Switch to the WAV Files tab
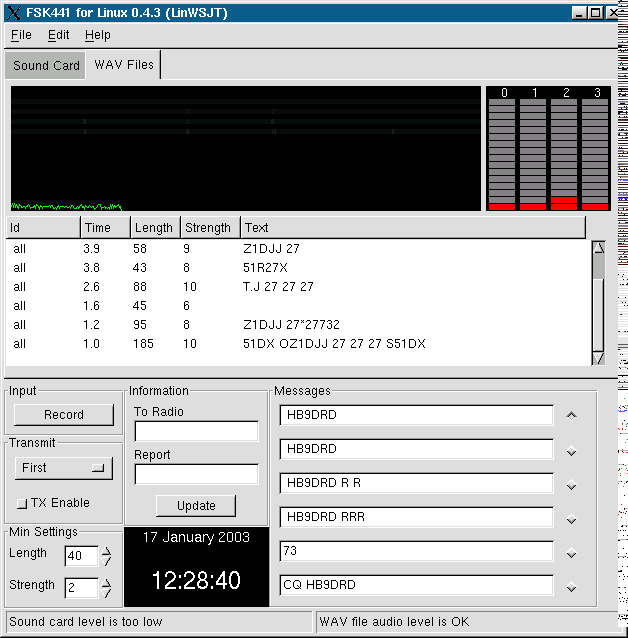 [124, 64]
